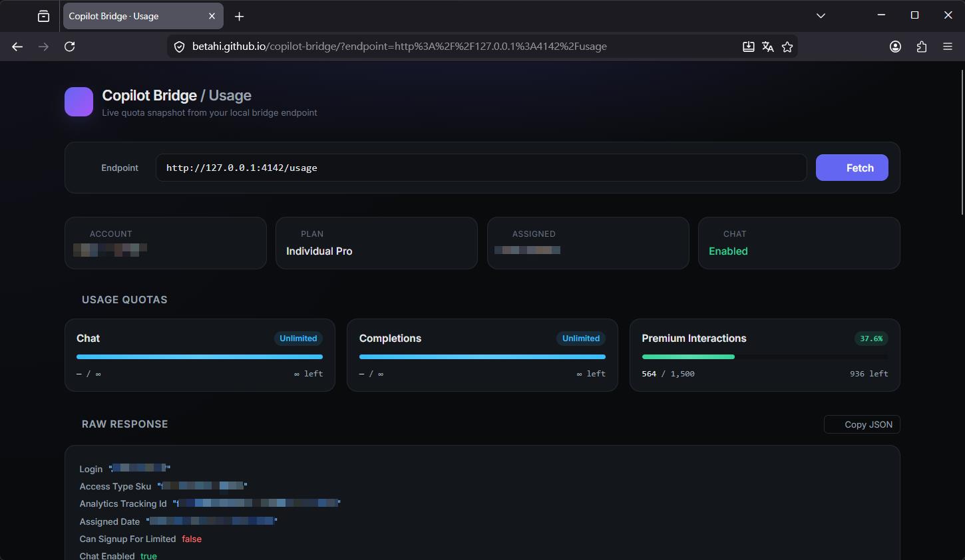Select the Copilot Bridge - Usage tab
This screenshot has width=965, height=560.
(x=143, y=16)
